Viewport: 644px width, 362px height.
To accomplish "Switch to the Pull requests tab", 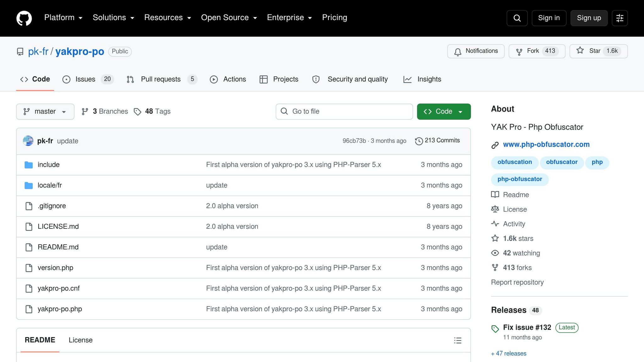I will 162,79.
